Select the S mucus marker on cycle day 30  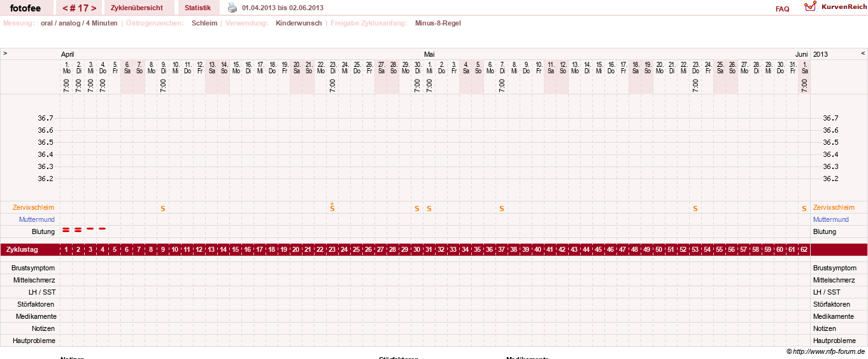pyautogui.click(x=417, y=209)
